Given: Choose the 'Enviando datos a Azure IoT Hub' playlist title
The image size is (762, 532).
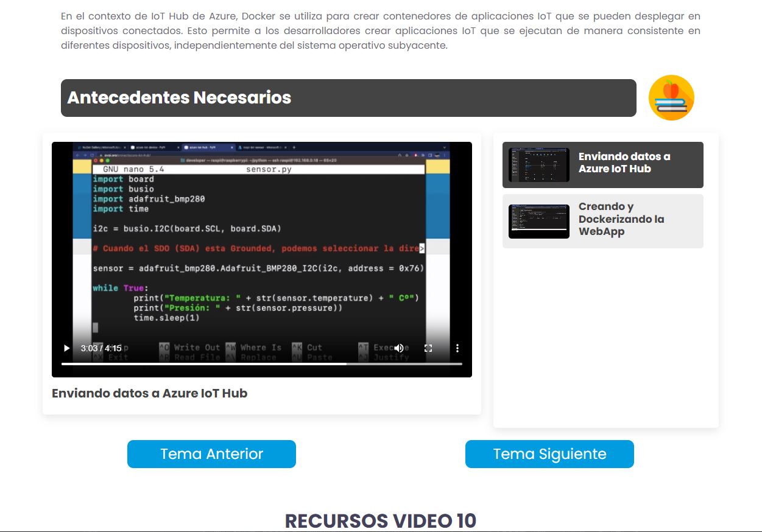Looking at the screenshot, I should pyautogui.click(x=624, y=163).
